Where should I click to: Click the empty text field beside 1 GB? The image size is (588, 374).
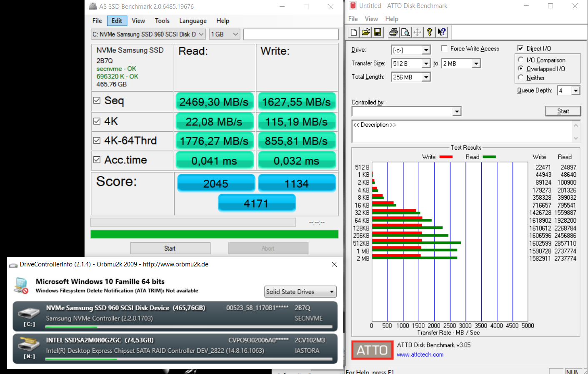coord(291,34)
